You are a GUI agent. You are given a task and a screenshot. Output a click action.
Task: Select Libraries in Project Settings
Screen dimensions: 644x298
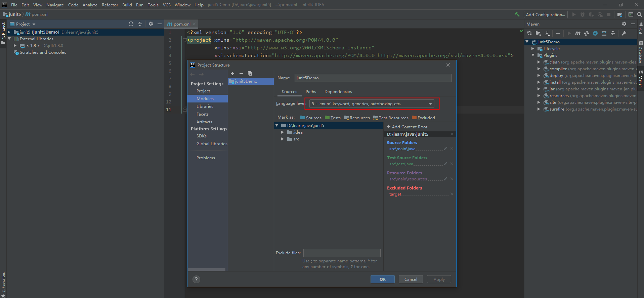205,107
